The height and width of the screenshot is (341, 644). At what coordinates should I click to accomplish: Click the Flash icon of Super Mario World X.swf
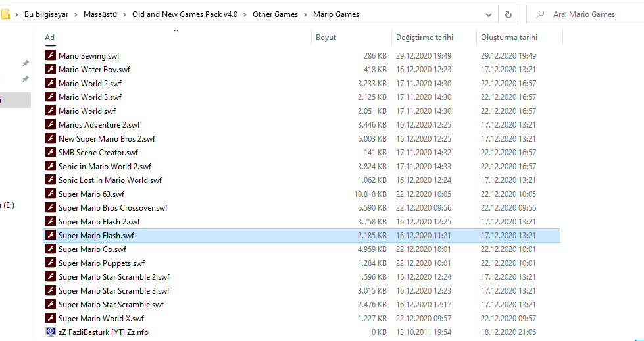(51, 318)
